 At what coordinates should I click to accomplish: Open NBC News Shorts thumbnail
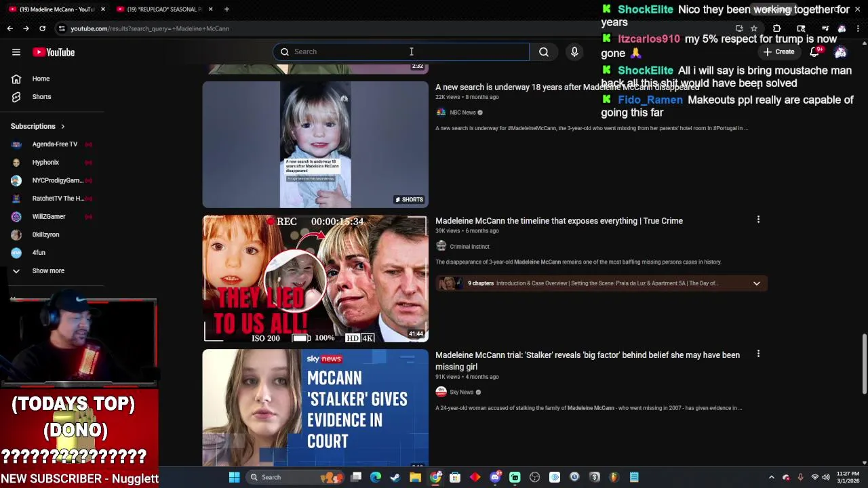point(315,144)
